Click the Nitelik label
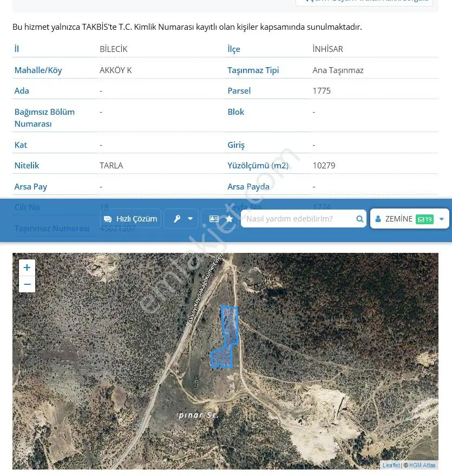The height and width of the screenshot is (476, 452). (27, 166)
